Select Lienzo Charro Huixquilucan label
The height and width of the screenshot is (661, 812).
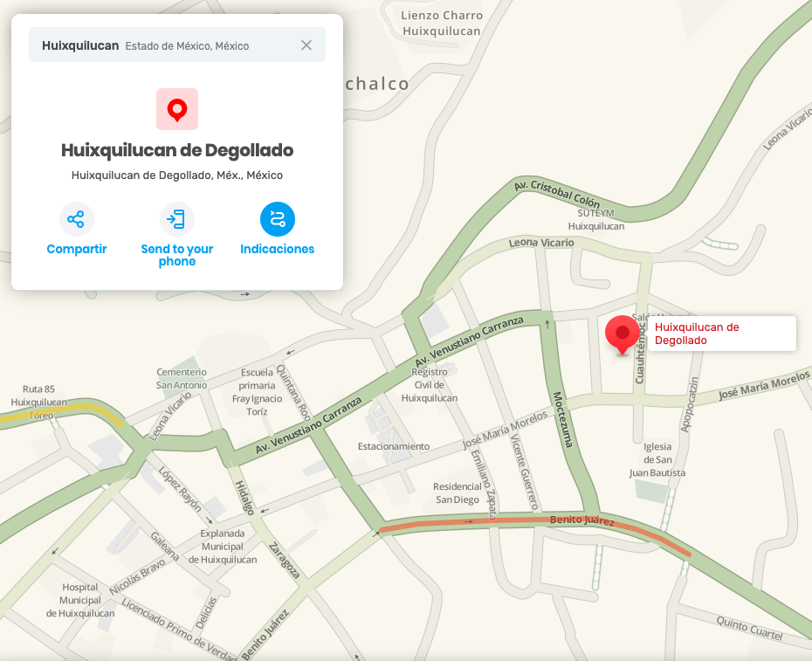point(442,24)
